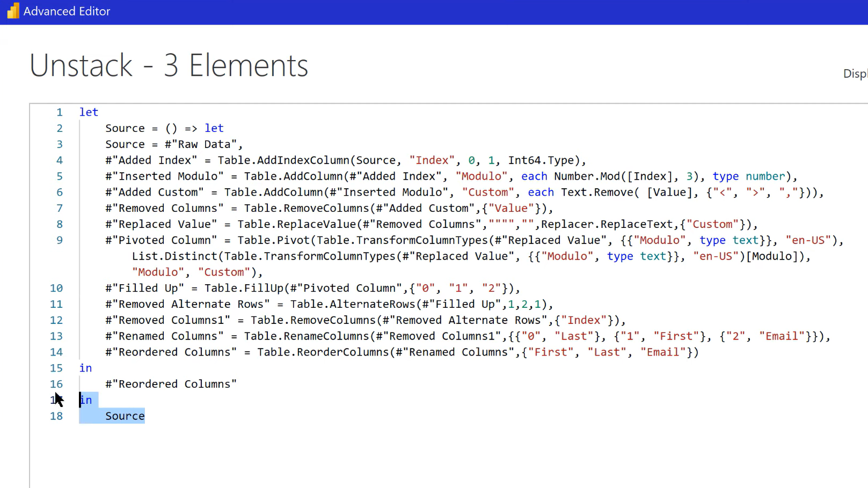
Task: Click #"Removed Columns" step name on line 7
Action: pos(164,208)
